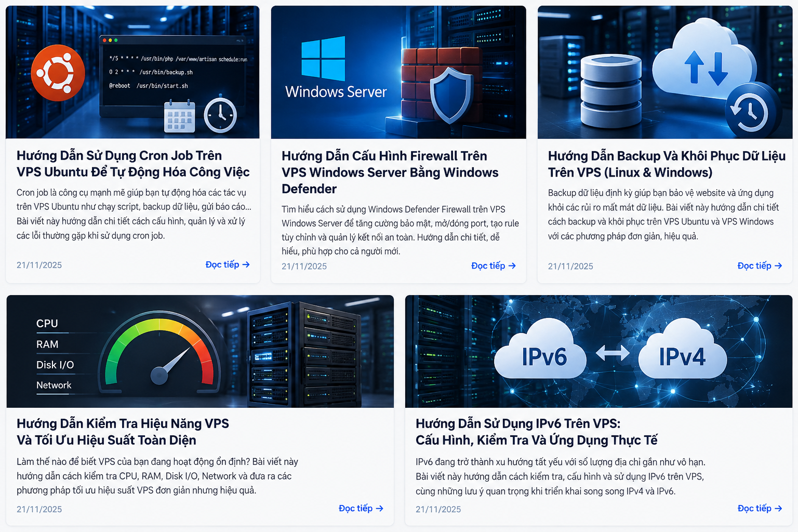Click the Cron Job description starting 'Cron job là công cụ'
Screen dimensions: 798x532
pos(134,214)
